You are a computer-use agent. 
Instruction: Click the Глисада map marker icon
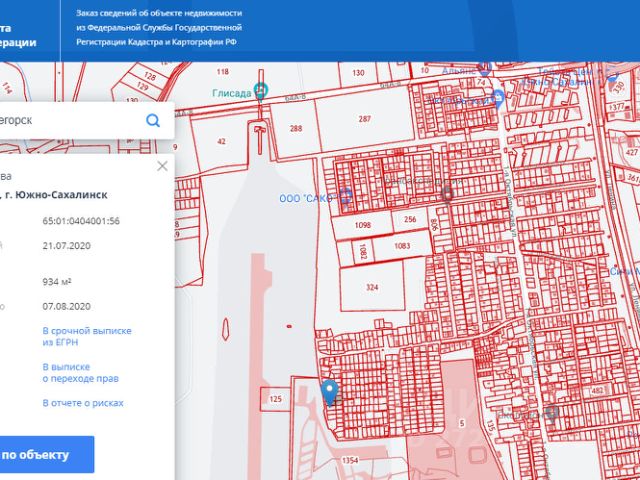pyautogui.click(x=261, y=90)
